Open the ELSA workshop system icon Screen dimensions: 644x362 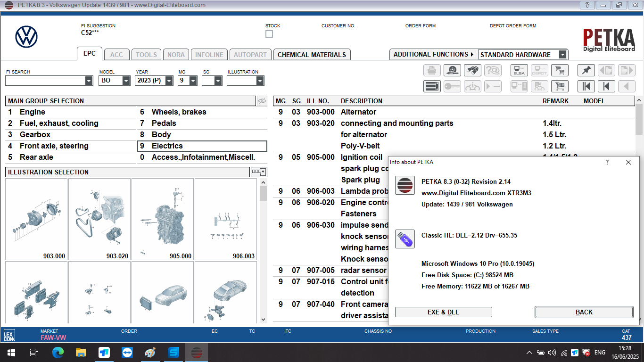519,70
